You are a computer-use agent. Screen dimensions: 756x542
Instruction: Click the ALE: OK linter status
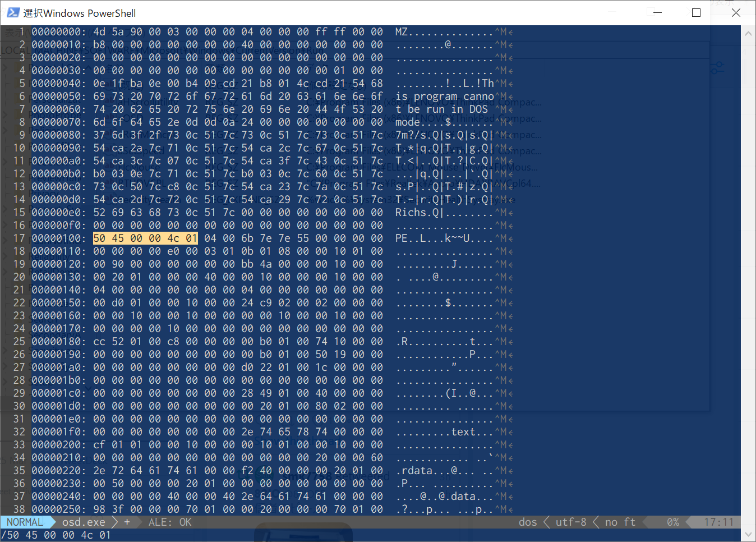click(x=170, y=522)
